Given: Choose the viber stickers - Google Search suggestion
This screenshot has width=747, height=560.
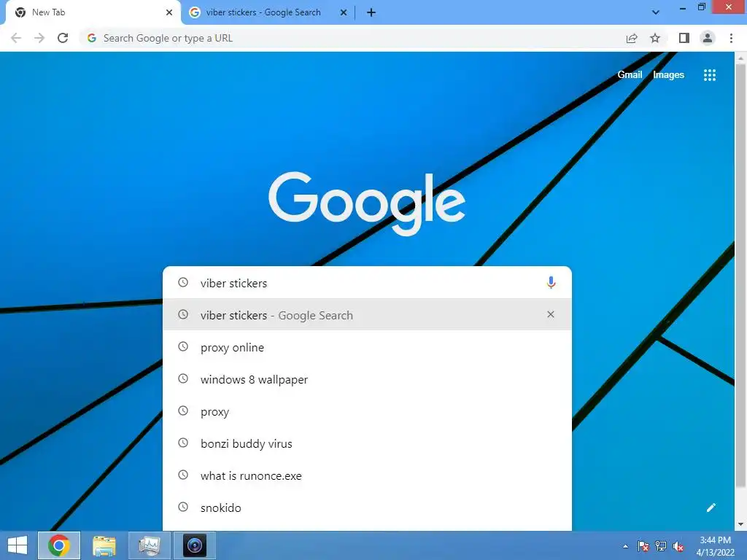Looking at the screenshot, I should pos(367,314).
